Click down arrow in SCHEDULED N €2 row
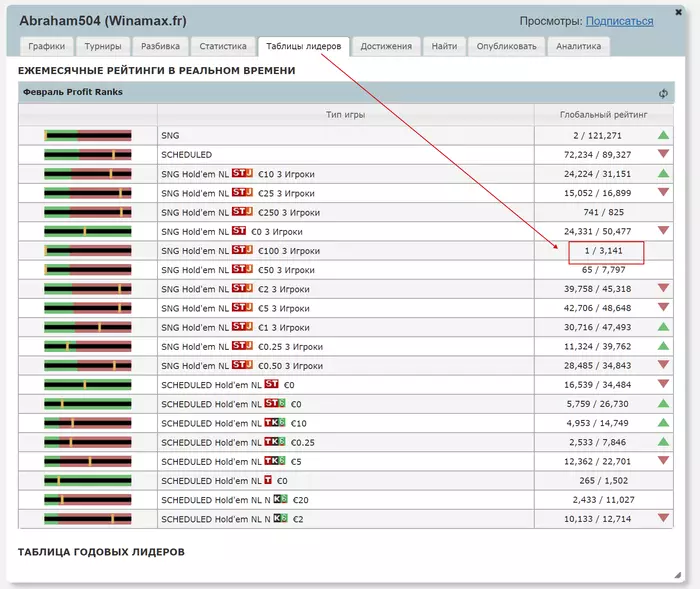 click(x=663, y=518)
